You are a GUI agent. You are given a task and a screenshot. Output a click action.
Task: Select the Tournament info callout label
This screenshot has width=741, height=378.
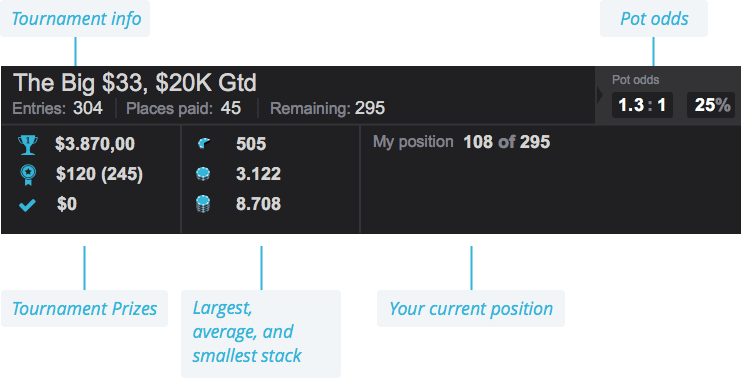(x=75, y=18)
